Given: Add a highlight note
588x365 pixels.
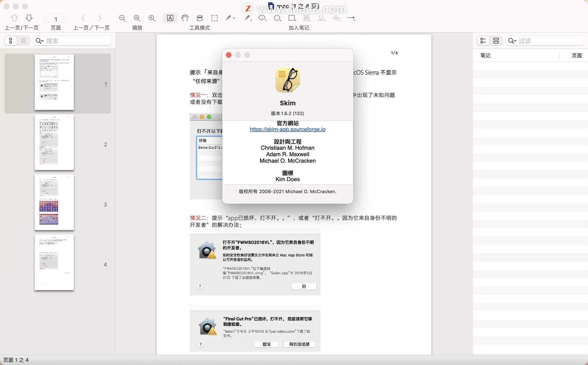Looking at the screenshot, I should coord(307,18).
